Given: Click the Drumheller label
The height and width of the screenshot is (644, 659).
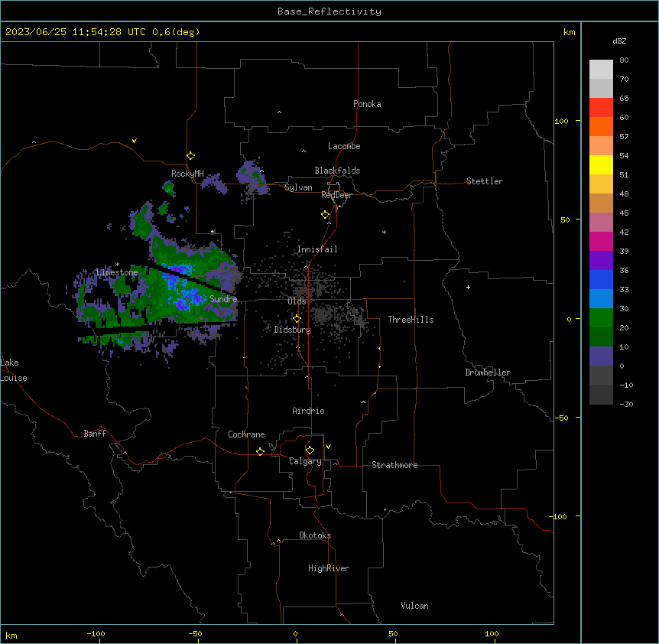Looking at the screenshot, I should (488, 372).
